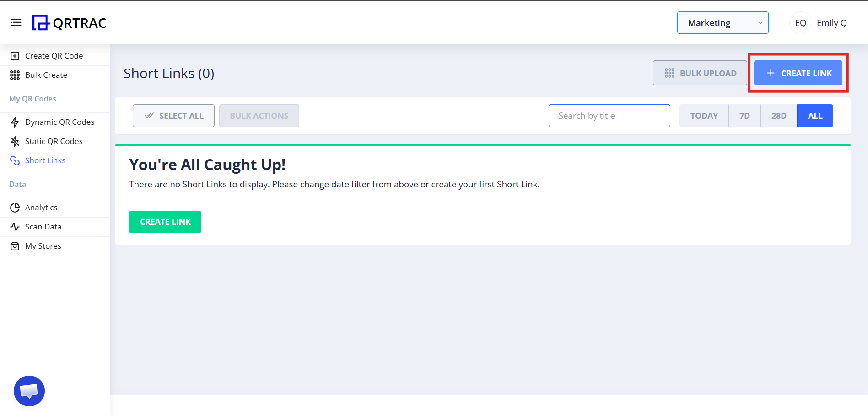Click the QRTRAC logo icon
The height and width of the screenshot is (415, 868).
pos(41,22)
